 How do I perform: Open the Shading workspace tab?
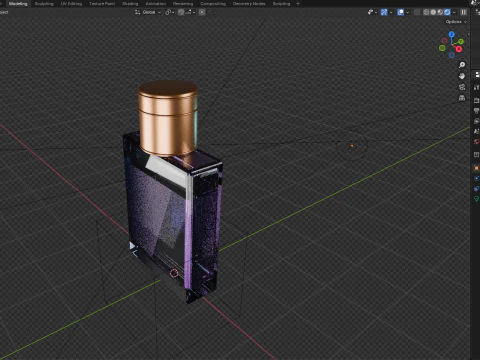[x=130, y=4]
